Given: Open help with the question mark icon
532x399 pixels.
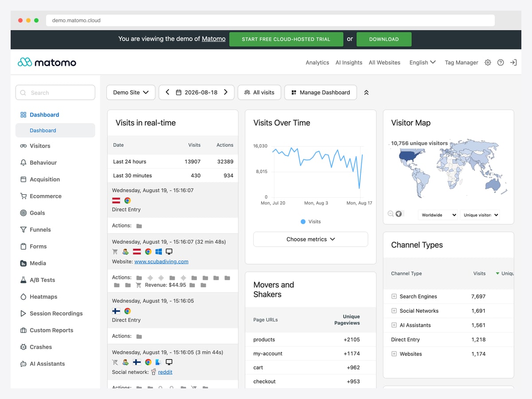Looking at the screenshot, I should pos(501,63).
